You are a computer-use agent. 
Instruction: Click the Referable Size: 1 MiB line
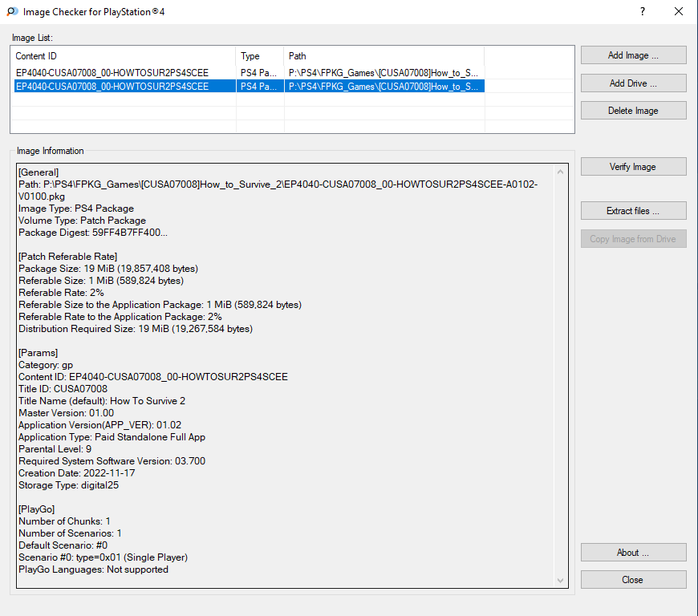[101, 281]
